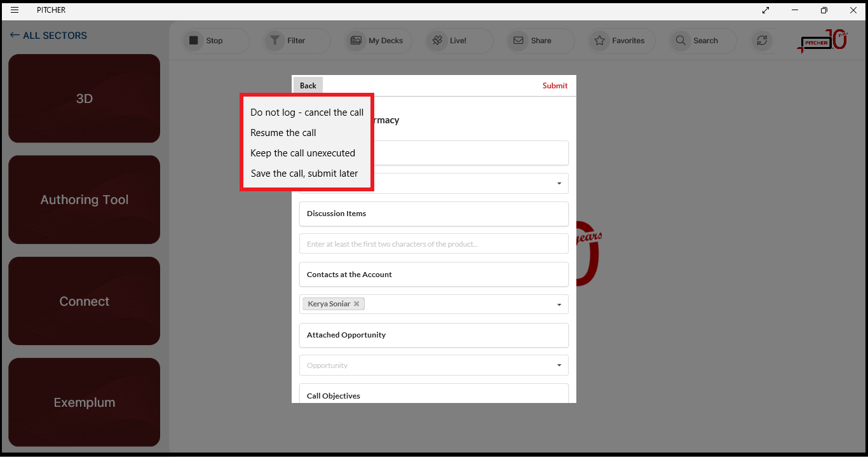Screen dimensions: 868x457
Task: Expand the Contacts at the Account dropdown
Action: 559,304
